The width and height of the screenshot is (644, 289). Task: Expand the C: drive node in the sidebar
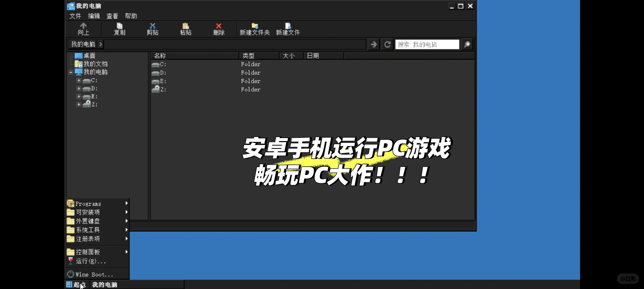(79, 80)
